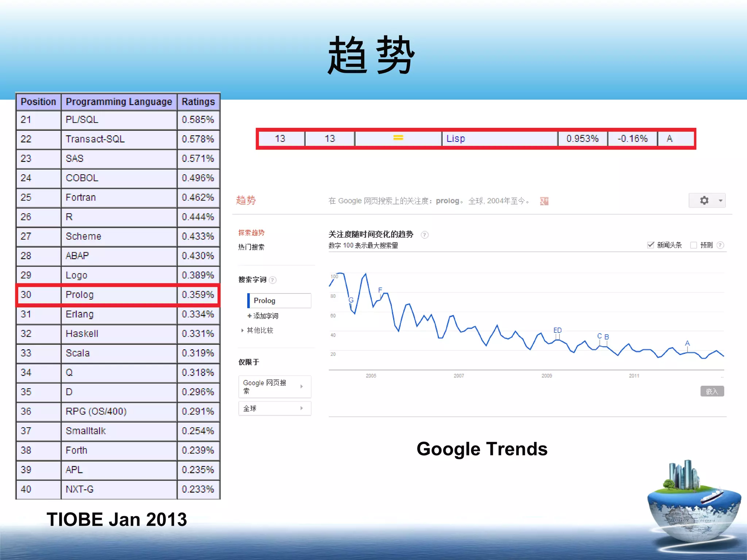This screenshot has width=747, height=560.
Task: Click the Smalltalk table cell
Action: point(119,431)
